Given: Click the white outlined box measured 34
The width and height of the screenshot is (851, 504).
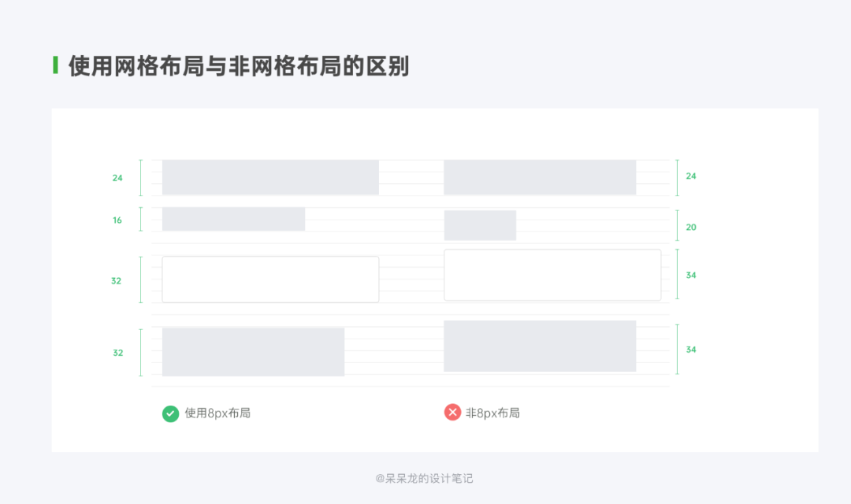Looking at the screenshot, I should tap(552, 275).
